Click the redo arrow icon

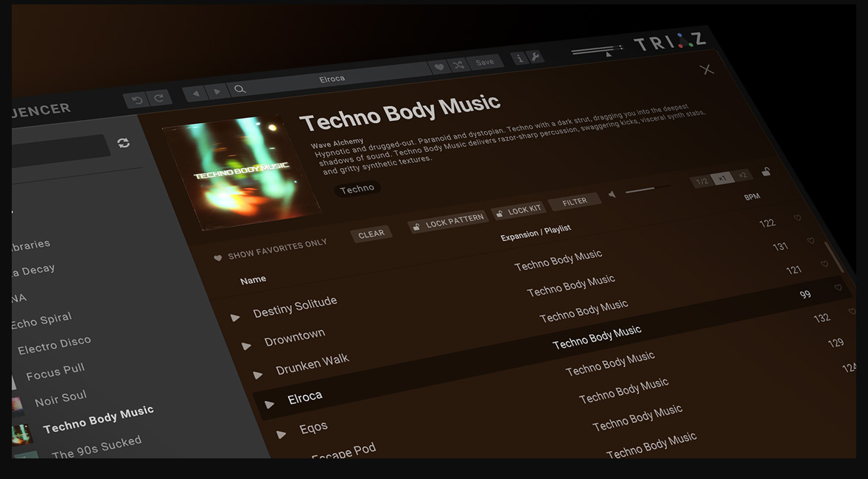tap(159, 97)
